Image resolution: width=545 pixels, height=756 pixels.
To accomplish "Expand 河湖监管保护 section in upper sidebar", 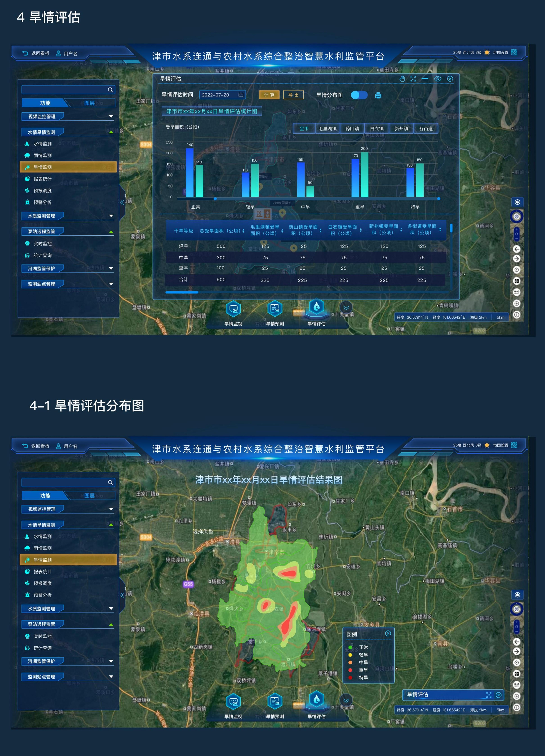I will tap(111, 268).
